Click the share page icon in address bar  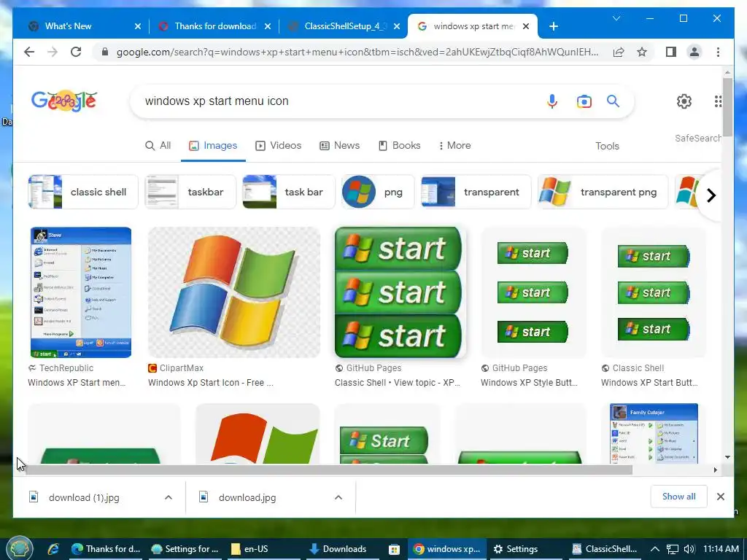619,52
